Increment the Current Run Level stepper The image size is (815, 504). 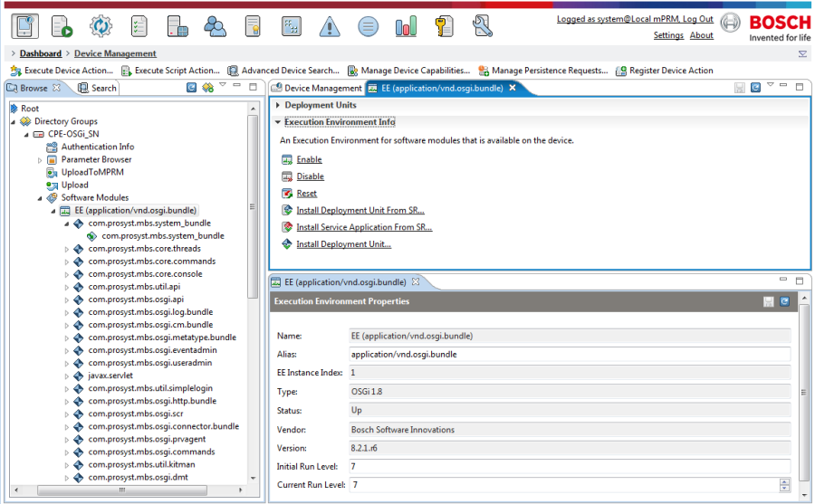[784, 481]
